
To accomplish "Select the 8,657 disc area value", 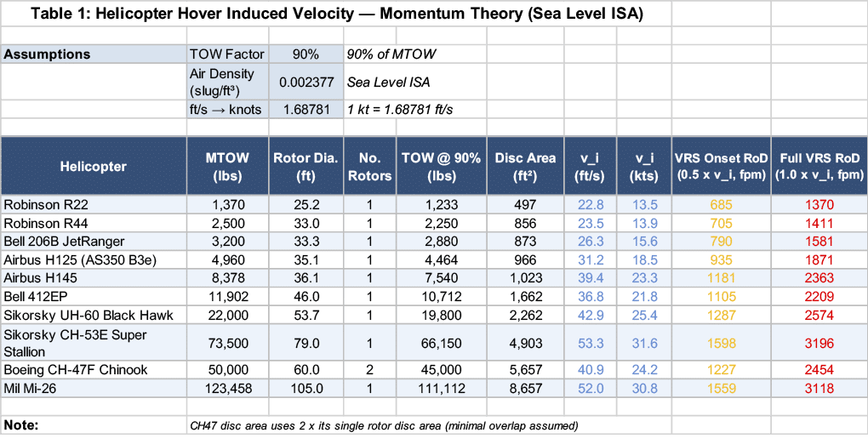I will pos(525,388).
